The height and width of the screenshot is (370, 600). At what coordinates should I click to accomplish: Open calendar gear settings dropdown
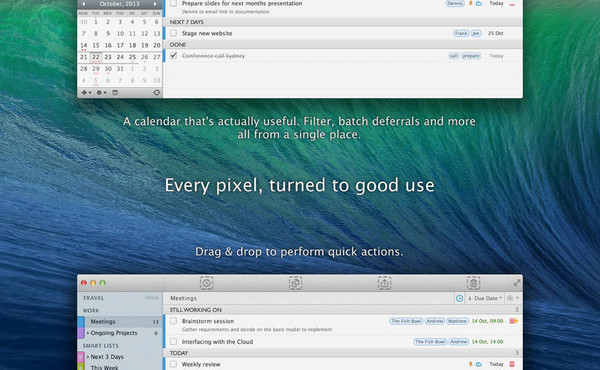click(101, 93)
